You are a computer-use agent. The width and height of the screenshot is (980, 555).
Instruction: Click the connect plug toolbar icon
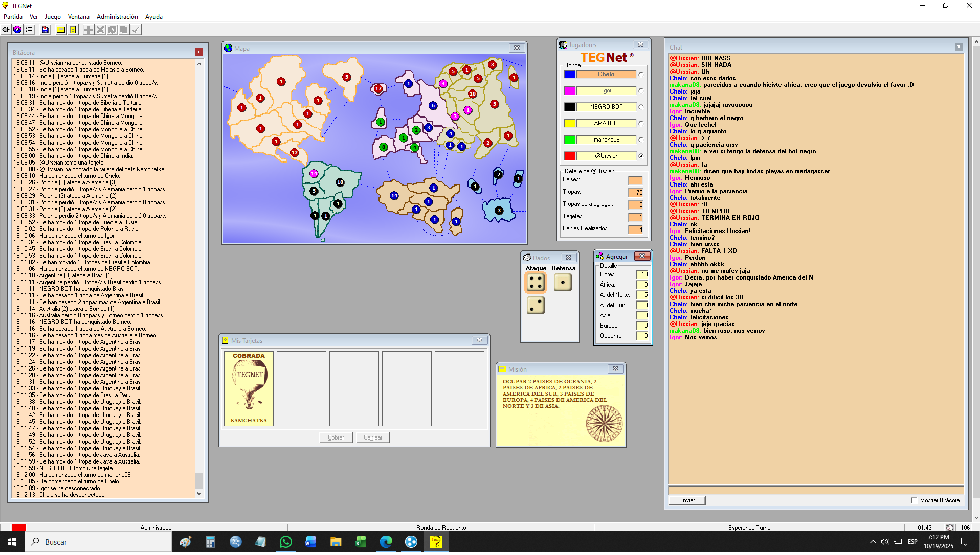pyautogui.click(x=6, y=30)
